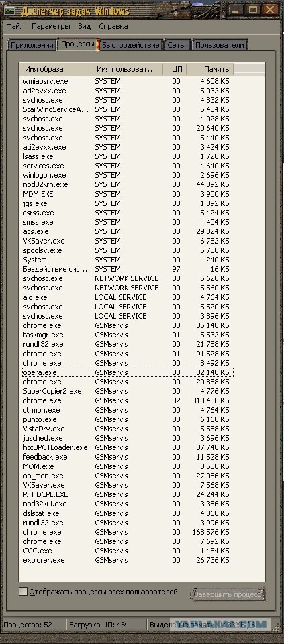Switch to the Приложения tab
The width and height of the screenshot is (284, 644).
32,45
